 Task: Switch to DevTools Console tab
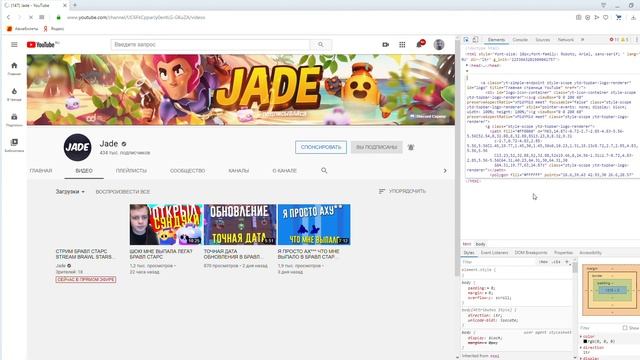click(520, 40)
